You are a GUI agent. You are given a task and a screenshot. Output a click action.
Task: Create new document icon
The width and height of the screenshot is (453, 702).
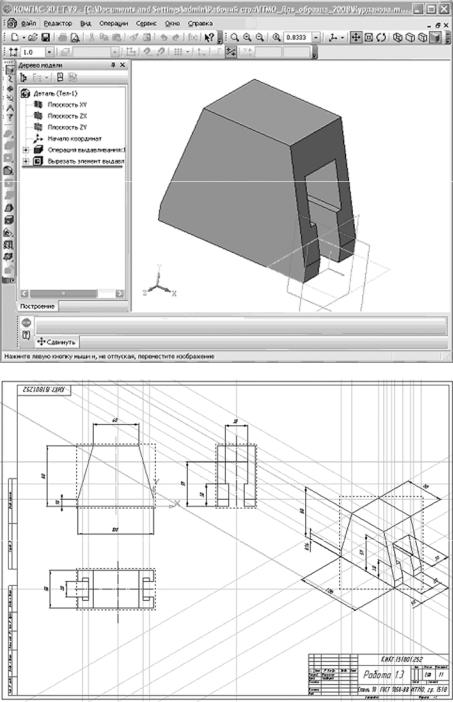(15, 38)
